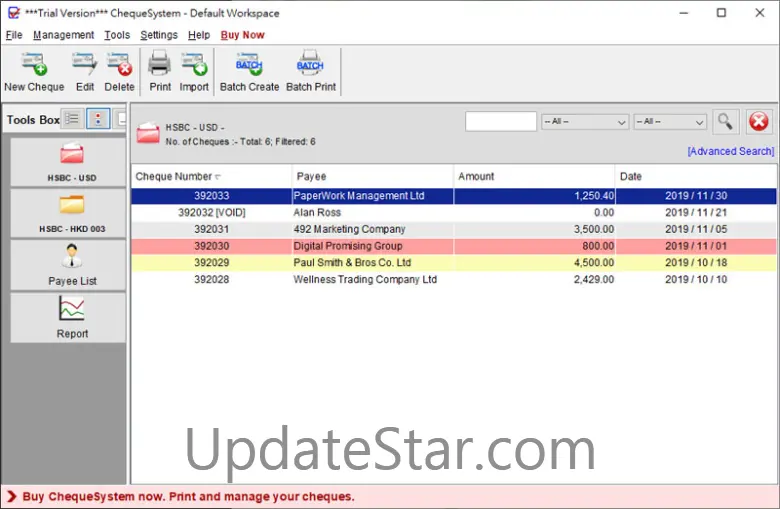Open HSBC - HKD 003 cheque book
This screenshot has height=509, width=780.
(x=68, y=213)
